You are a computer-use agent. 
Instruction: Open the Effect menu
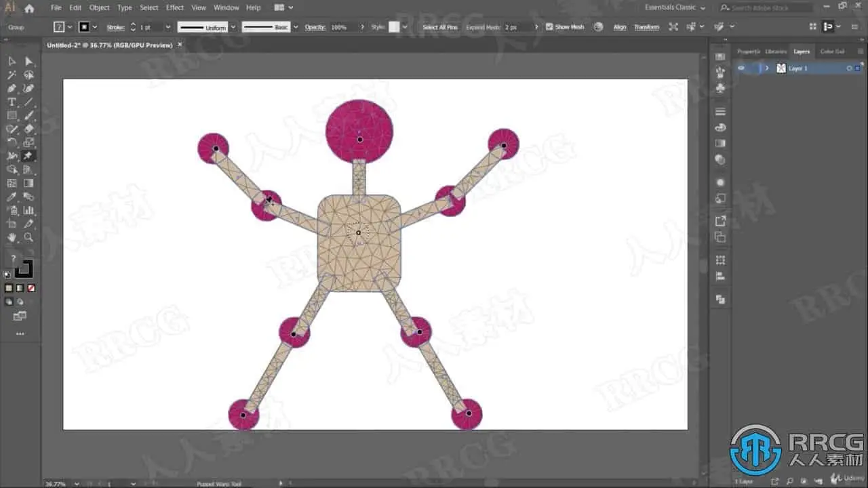[175, 7]
